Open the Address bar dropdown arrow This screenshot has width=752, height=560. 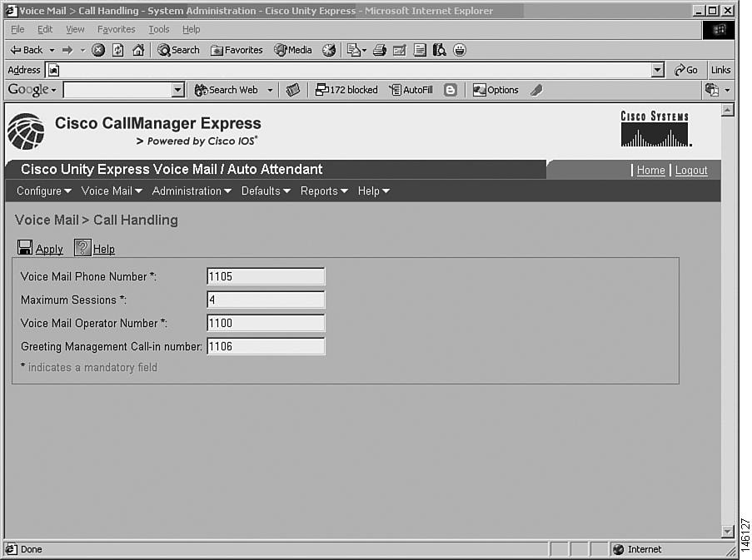tap(658, 71)
